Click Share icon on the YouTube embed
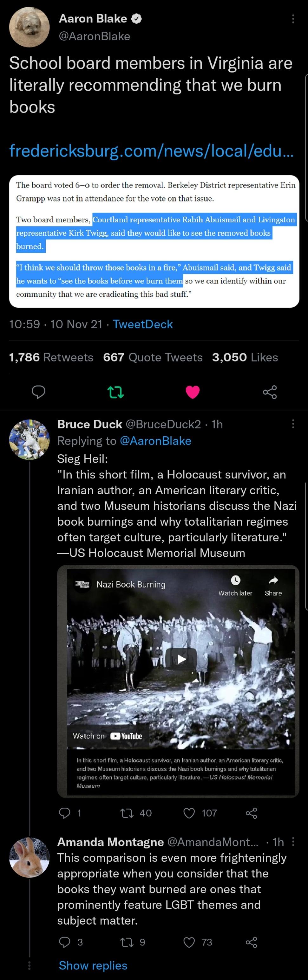The image size is (308, 980). click(273, 585)
